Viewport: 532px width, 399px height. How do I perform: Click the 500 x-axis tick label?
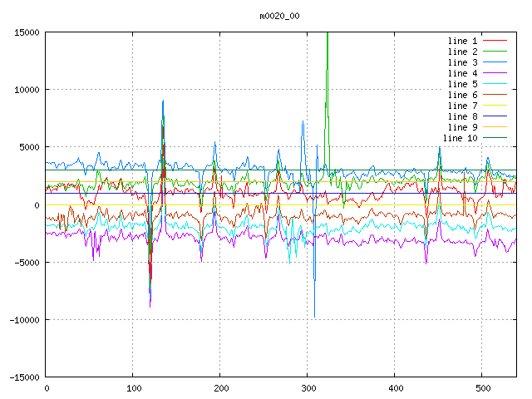click(x=482, y=388)
